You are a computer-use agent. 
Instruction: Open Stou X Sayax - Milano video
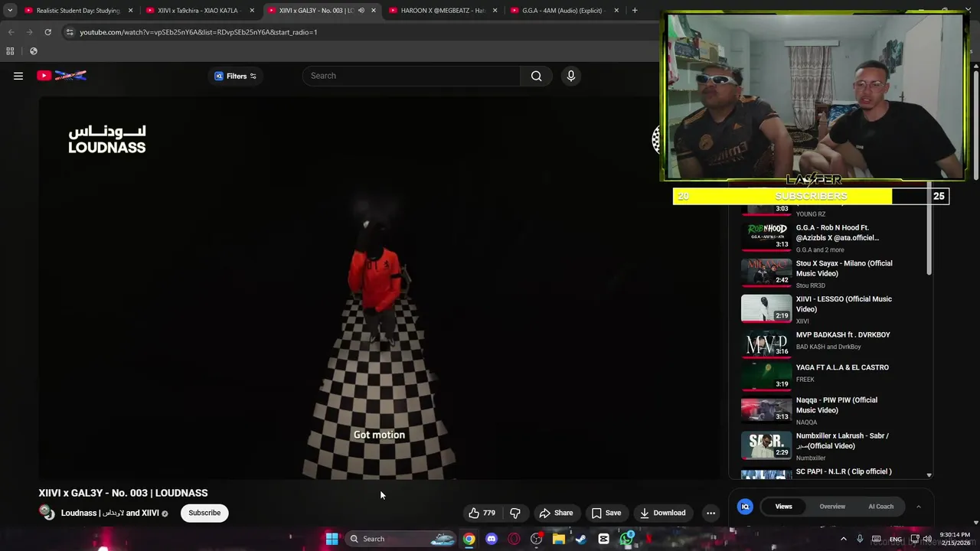tap(844, 268)
